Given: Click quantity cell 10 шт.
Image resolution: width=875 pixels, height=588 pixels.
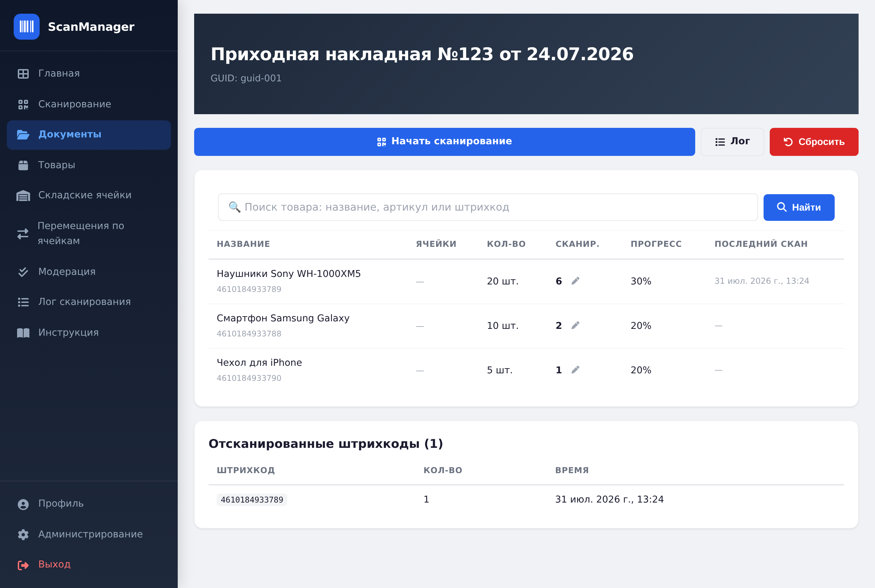Looking at the screenshot, I should (503, 325).
